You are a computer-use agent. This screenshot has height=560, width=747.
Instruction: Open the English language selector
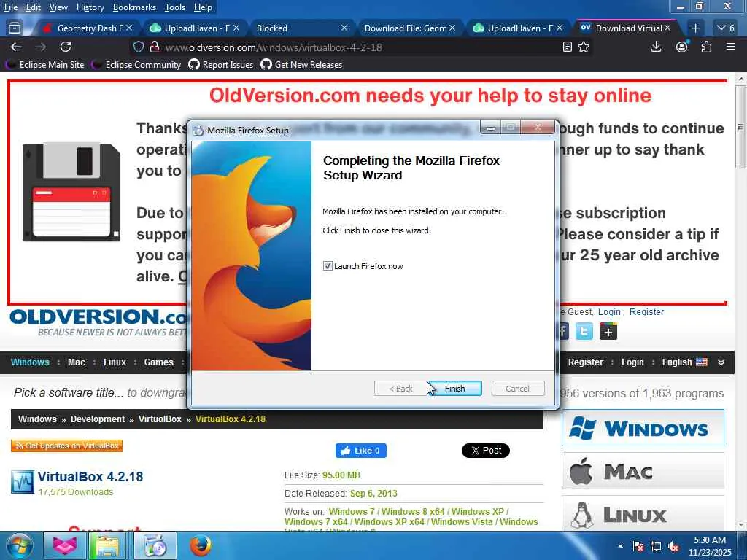(684, 362)
